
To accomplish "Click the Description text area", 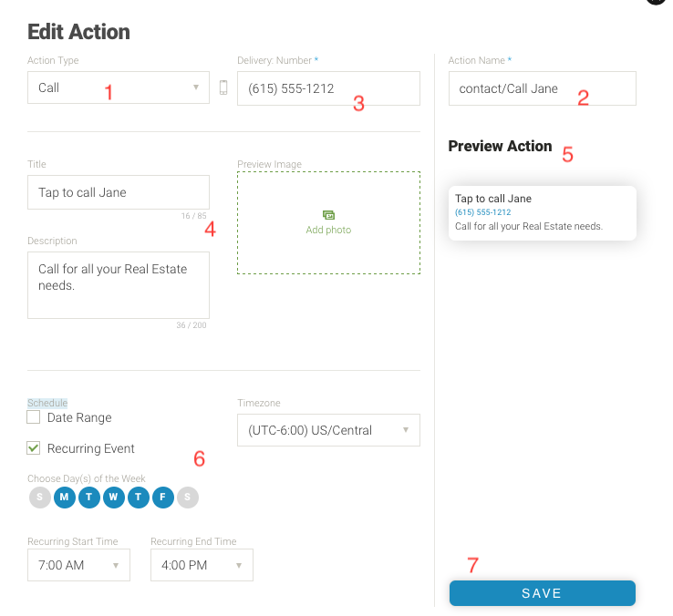I will tap(119, 285).
